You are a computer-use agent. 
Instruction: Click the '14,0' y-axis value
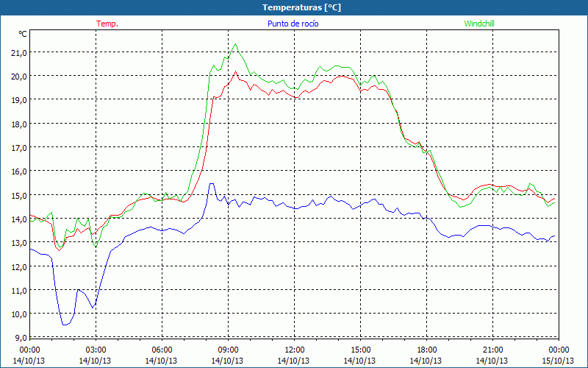19,219
